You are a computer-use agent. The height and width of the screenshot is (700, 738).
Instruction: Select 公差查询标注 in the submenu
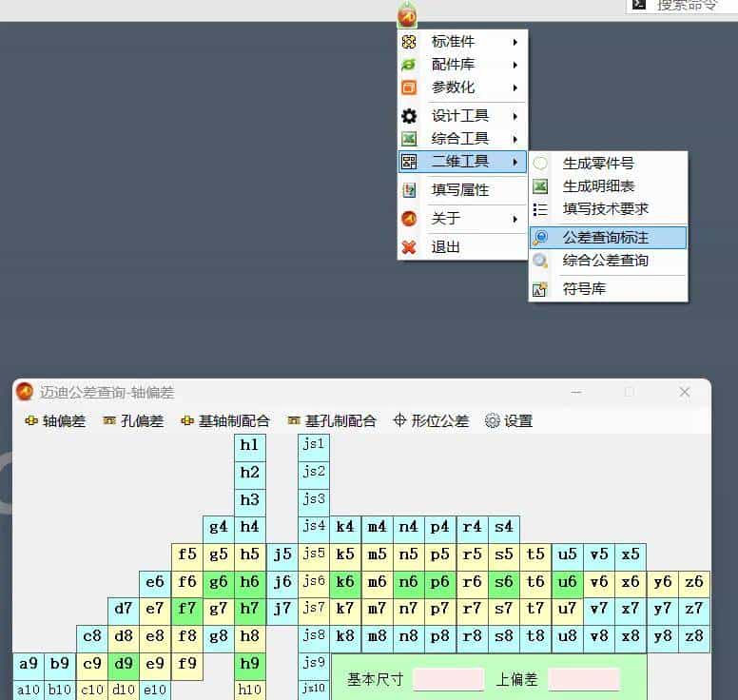[x=608, y=237]
